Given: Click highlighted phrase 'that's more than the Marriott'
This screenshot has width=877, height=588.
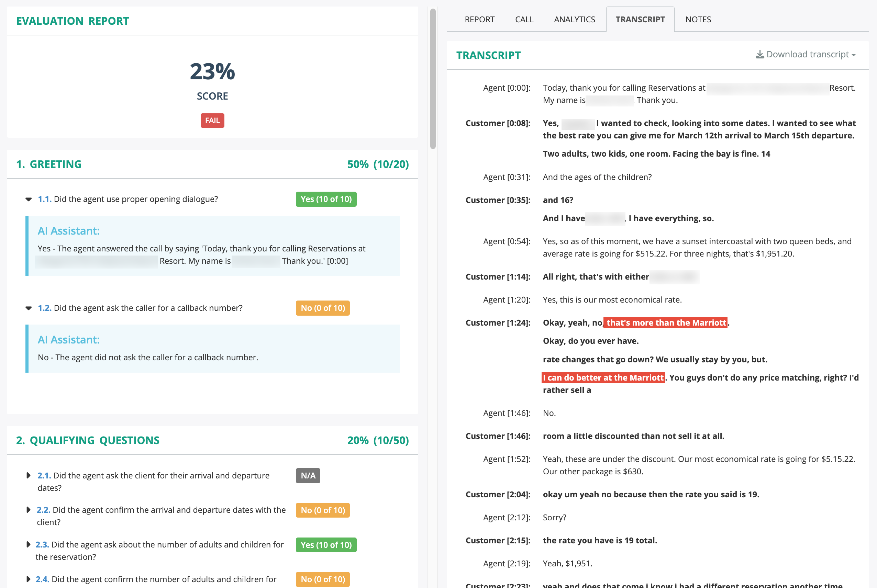Looking at the screenshot, I should 666,323.
